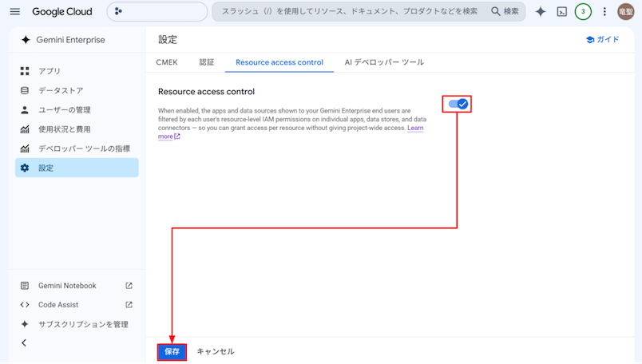The width and height of the screenshot is (642, 364).
Task: Click the 設定 page title text
Action: click(168, 40)
